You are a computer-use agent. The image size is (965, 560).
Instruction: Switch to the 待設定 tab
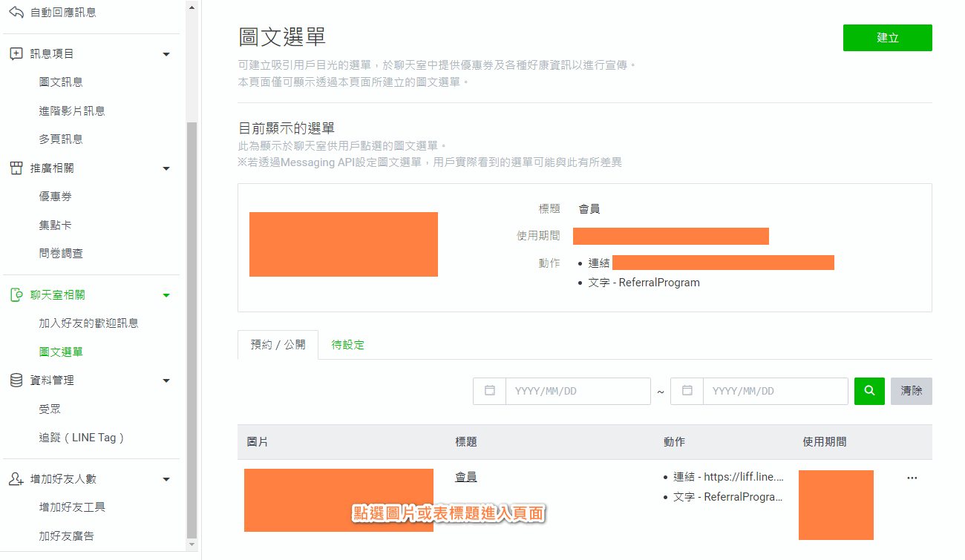347,345
